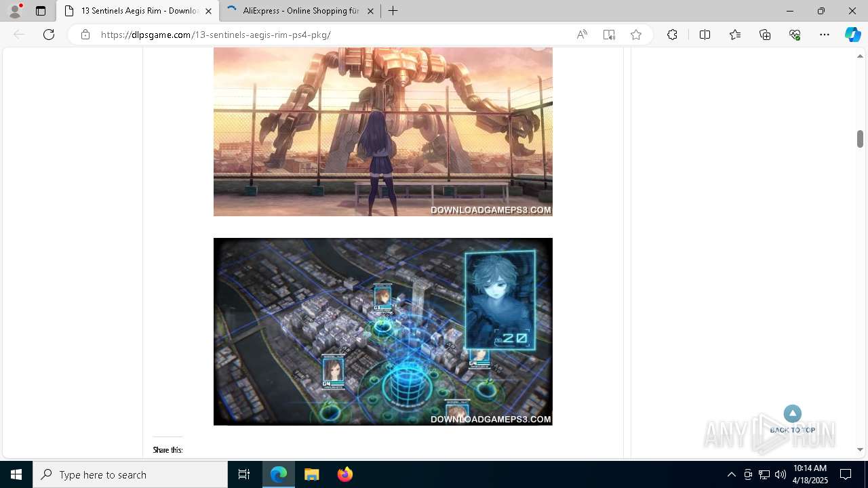View site information via the lock icon

85,35
